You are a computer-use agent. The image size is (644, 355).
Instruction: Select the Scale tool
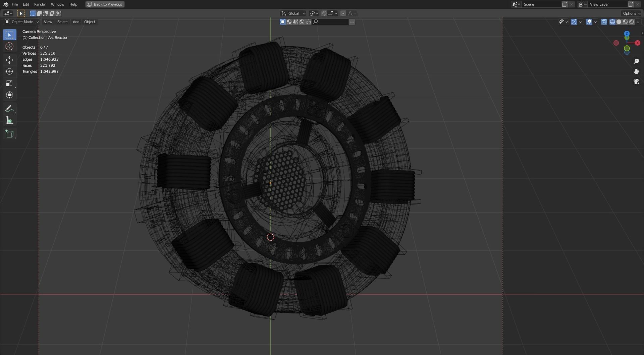[x=9, y=83]
